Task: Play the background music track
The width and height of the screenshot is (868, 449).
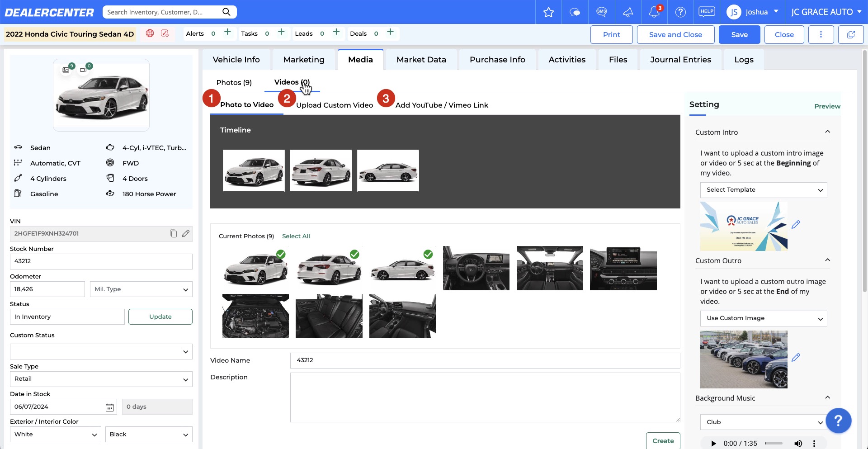Action: (x=713, y=444)
